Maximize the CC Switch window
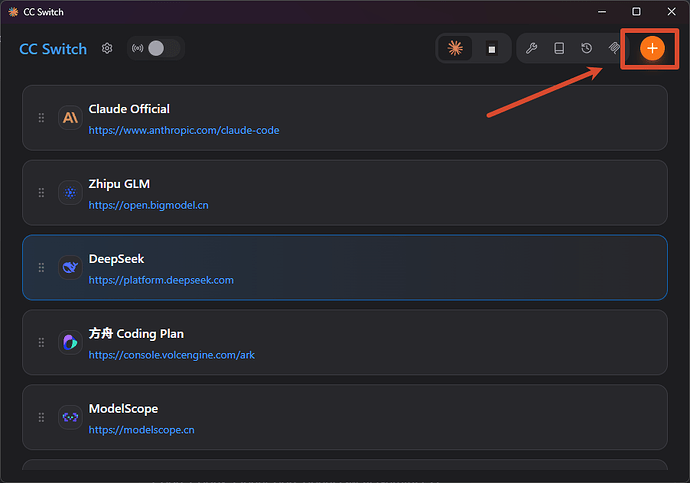This screenshot has width=690, height=483. coord(636,11)
